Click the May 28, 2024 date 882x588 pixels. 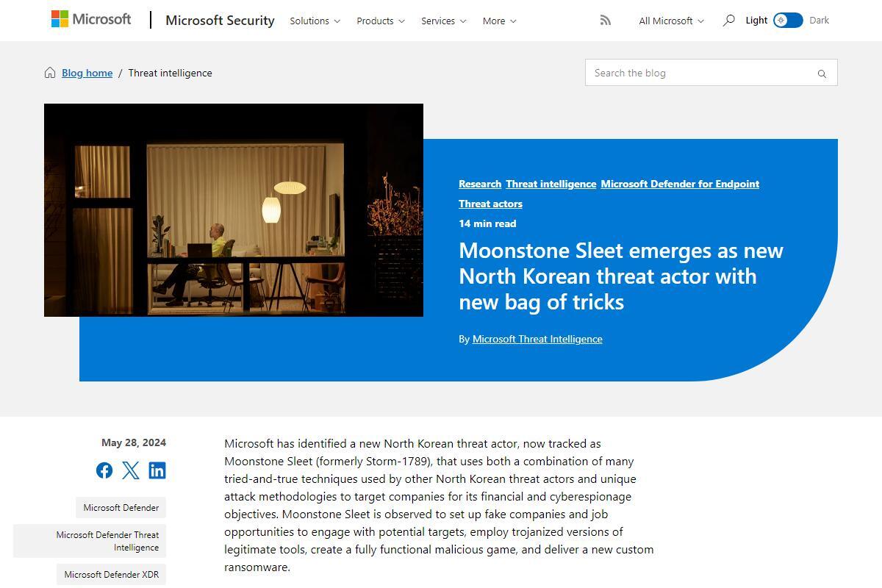pyautogui.click(x=134, y=442)
